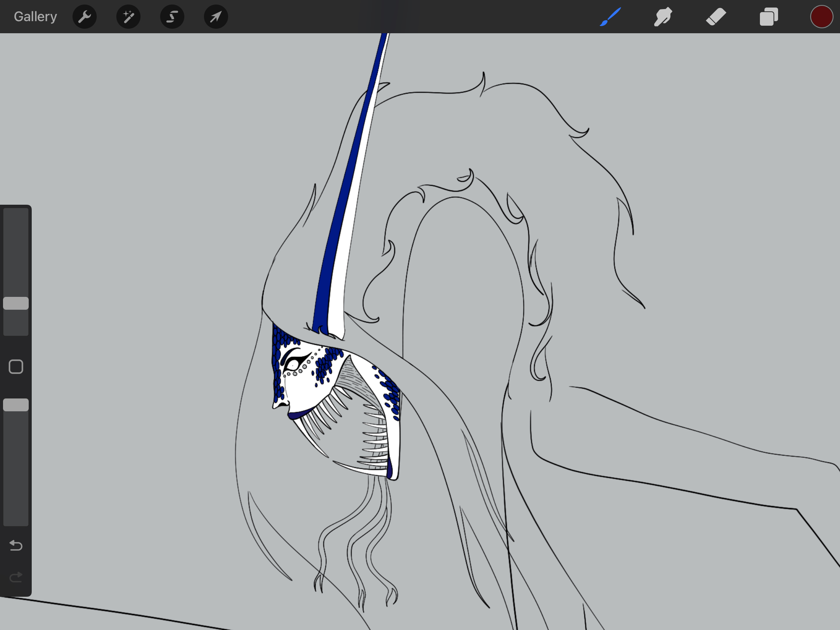Tap the square Modify button in sidebar
The width and height of the screenshot is (840, 630).
(x=16, y=367)
